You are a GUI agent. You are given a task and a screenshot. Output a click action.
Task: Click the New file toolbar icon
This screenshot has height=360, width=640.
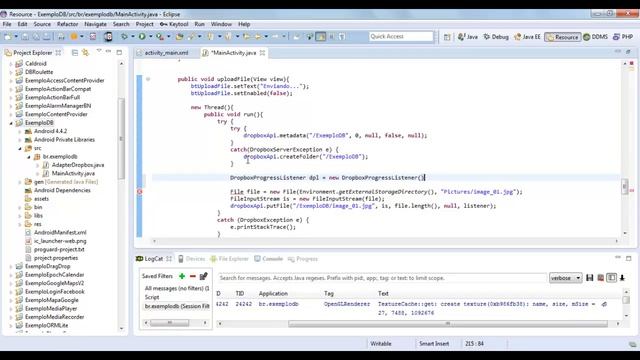[7, 37]
